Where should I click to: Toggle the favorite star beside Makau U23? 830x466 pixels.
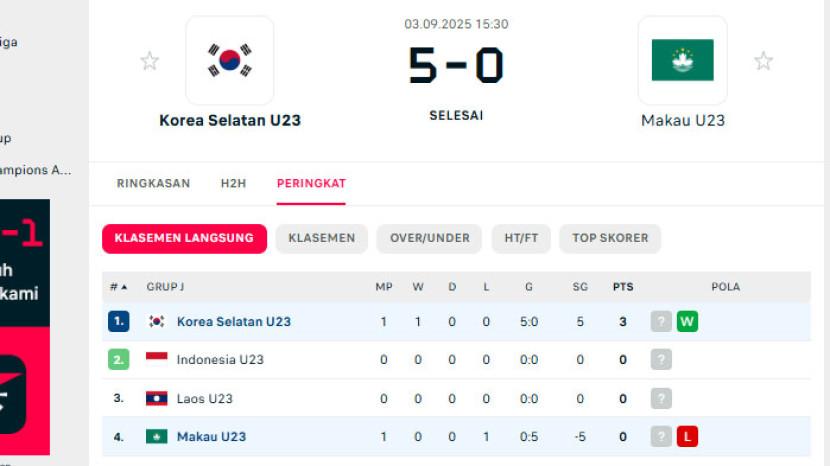763,61
